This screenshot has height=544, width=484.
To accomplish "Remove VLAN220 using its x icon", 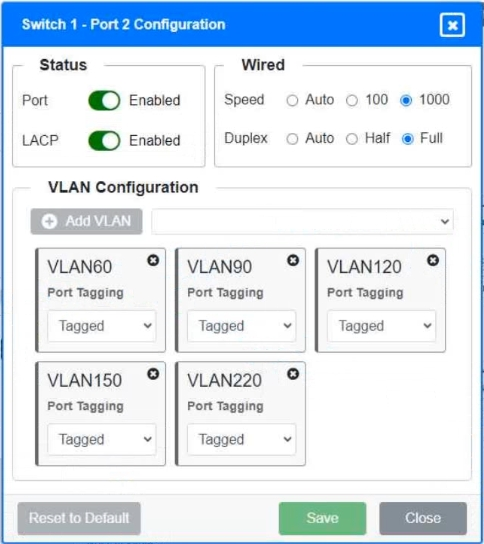I will [293, 374].
